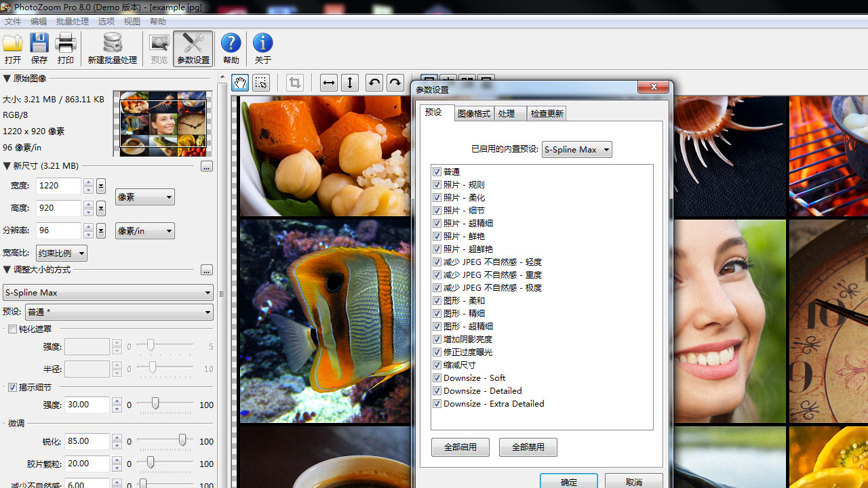The image size is (868, 488).
Task: Click the flip vertical icon
Action: [350, 82]
